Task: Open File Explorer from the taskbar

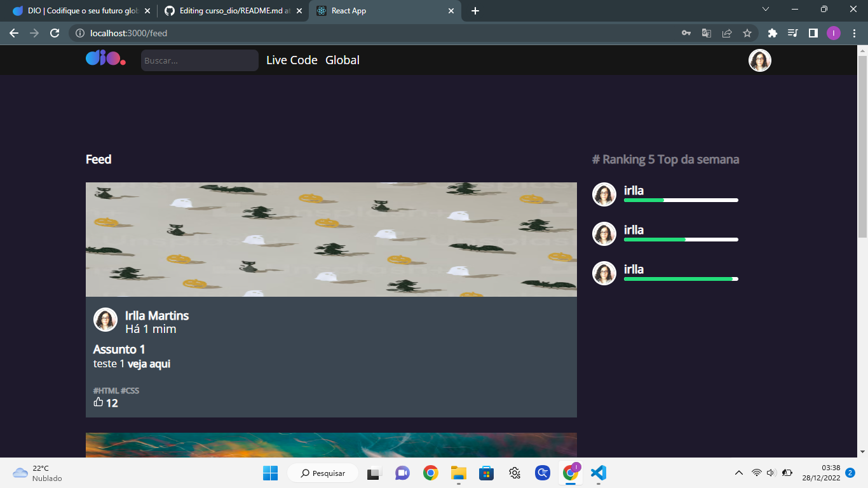Action: (x=459, y=473)
